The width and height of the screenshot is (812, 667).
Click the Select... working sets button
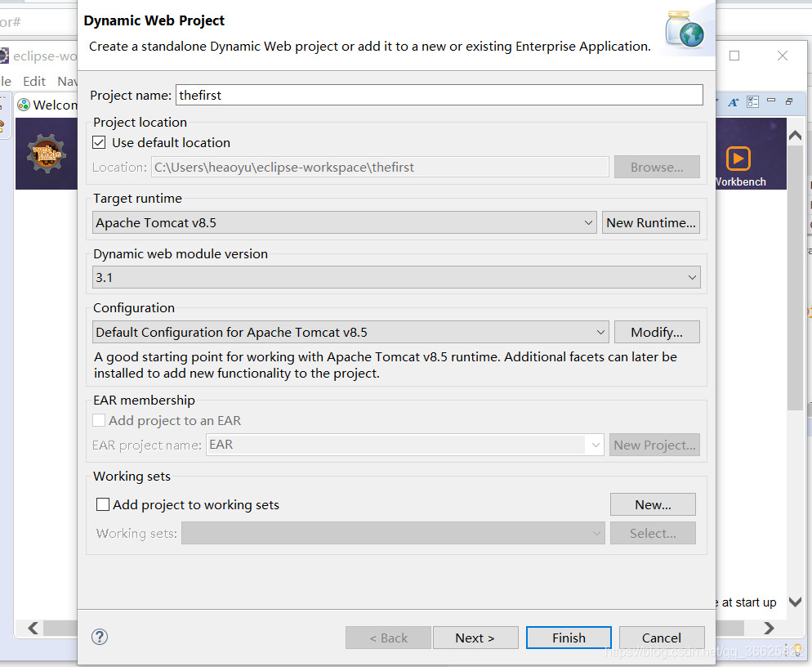653,533
